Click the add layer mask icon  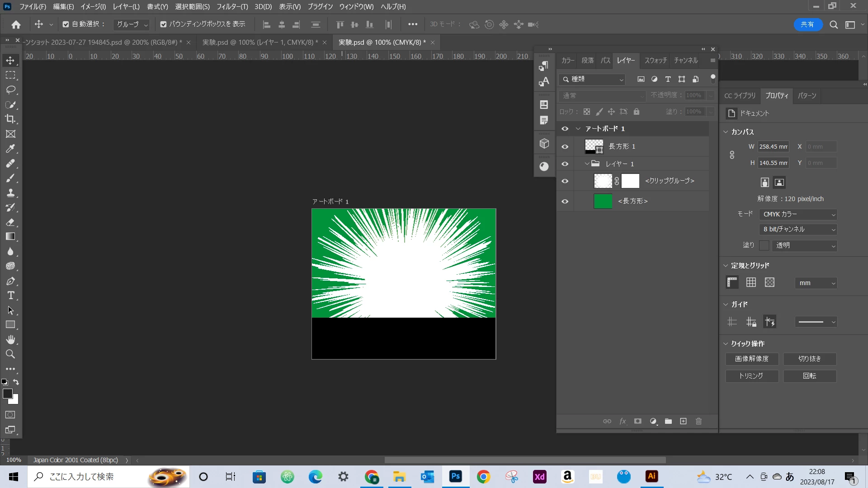[x=637, y=421]
